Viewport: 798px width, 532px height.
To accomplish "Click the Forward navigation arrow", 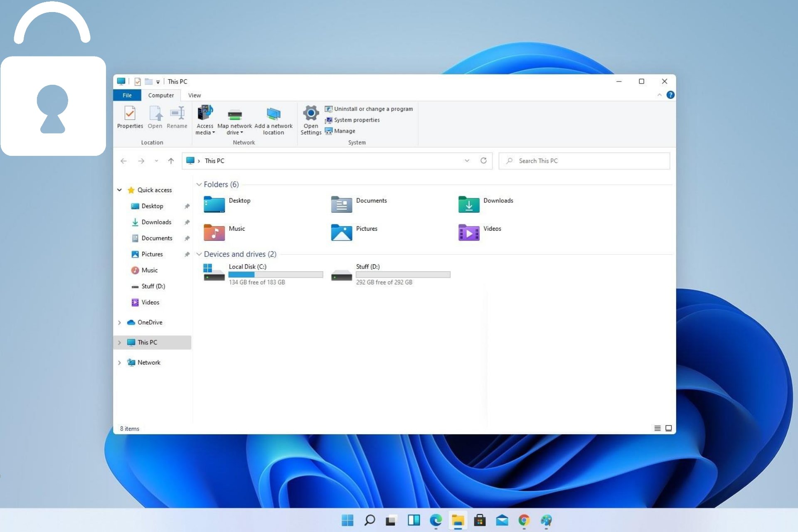I will click(141, 161).
